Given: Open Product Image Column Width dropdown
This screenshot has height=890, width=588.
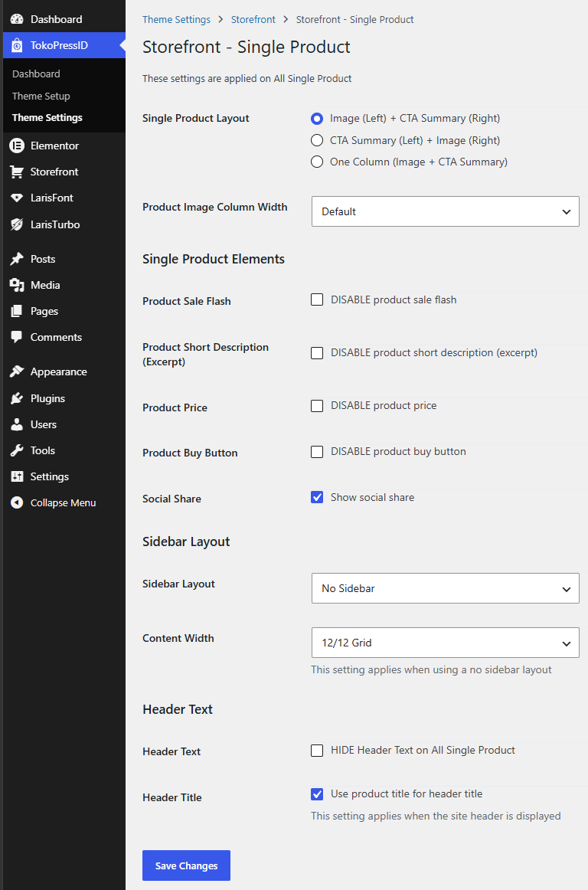Looking at the screenshot, I should (x=445, y=211).
